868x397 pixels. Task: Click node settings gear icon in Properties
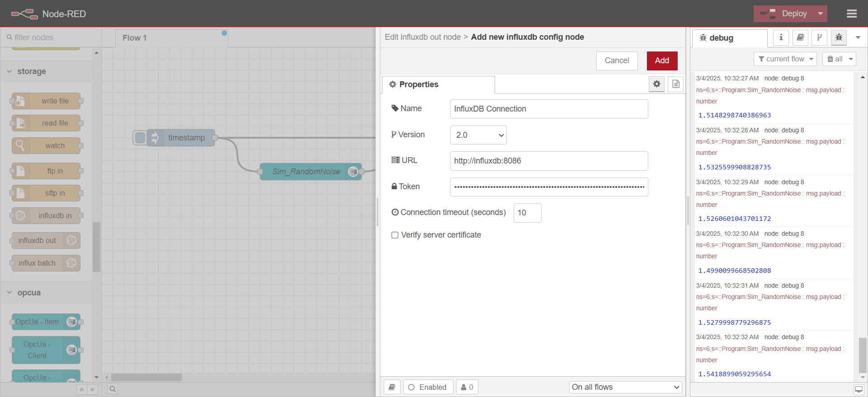(x=656, y=84)
